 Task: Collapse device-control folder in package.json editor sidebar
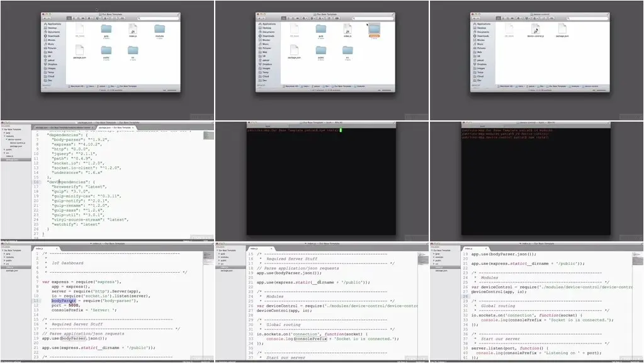point(6,139)
